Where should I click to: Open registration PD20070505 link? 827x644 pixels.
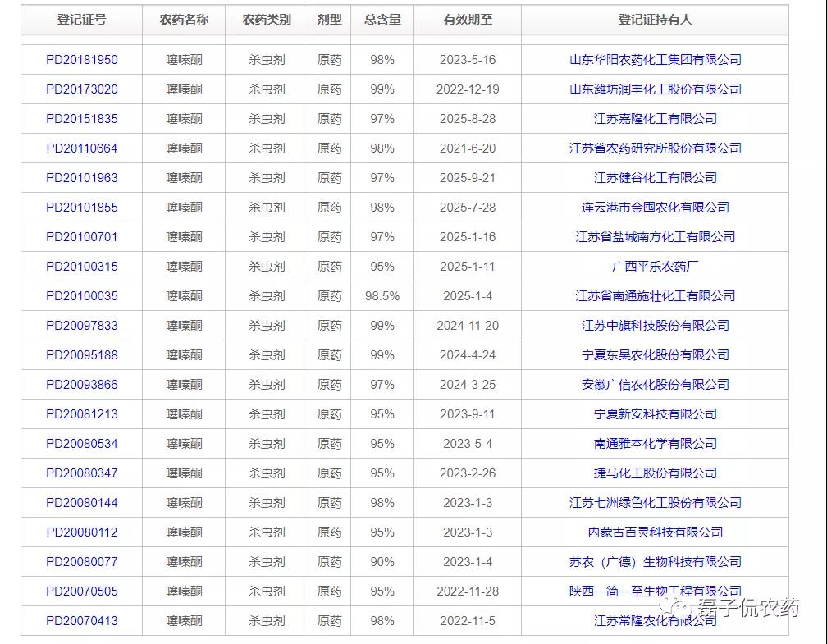click(82, 591)
